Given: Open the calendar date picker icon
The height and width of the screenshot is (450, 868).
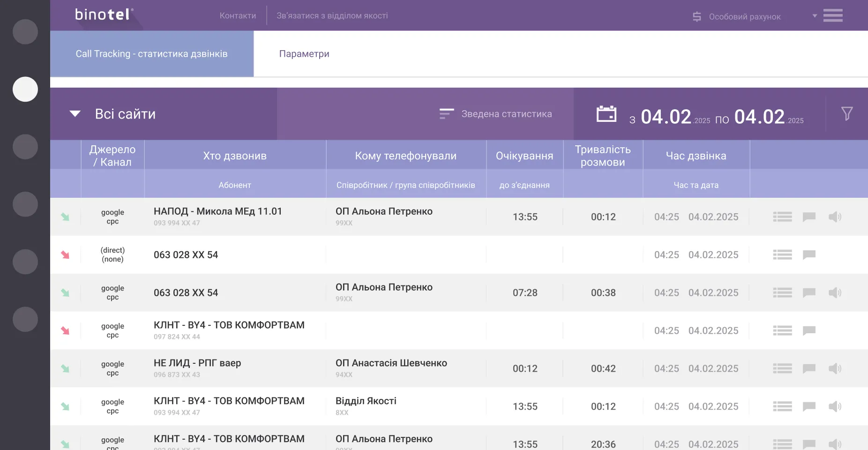Looking at the screenshot, I should click(606, 114).
